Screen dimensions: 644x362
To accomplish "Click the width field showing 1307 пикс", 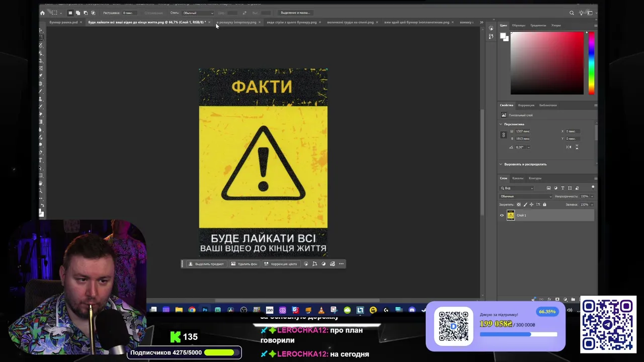I will coord(523,131).
